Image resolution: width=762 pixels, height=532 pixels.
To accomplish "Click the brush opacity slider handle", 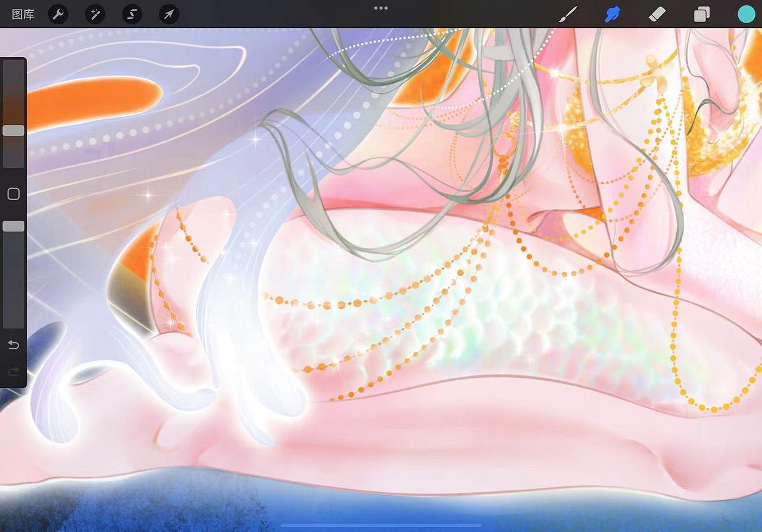I will pyautogui.click(x=14, y=226).
